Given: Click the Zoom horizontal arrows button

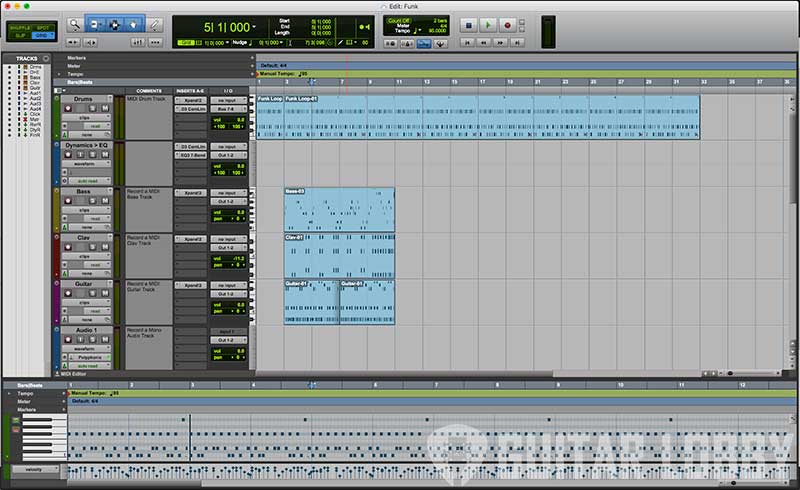Looking at the screenshot, I should (x=74, y=42).
